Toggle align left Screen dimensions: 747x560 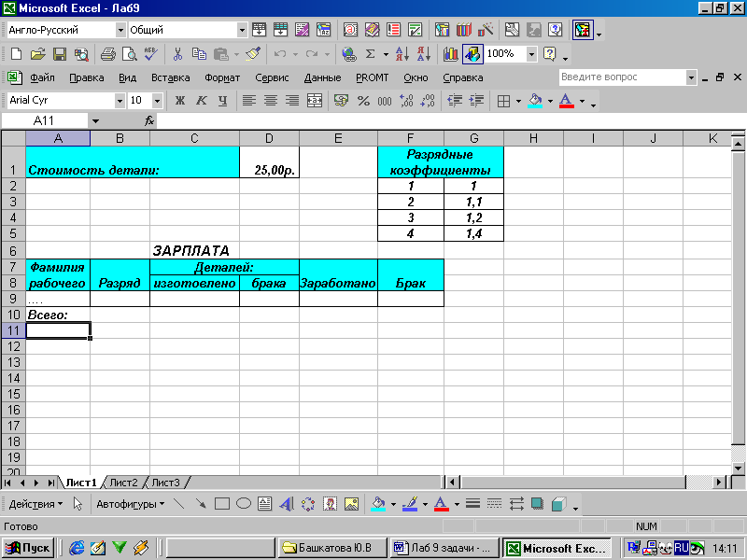[x=249, y=101]
